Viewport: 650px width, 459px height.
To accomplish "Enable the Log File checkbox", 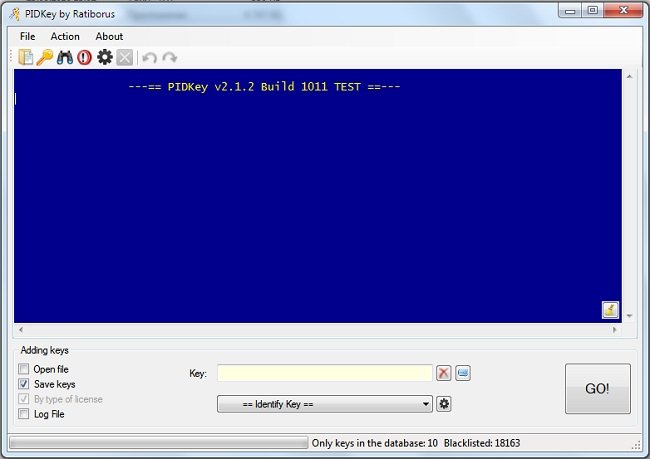I will (x=24, y=414).
